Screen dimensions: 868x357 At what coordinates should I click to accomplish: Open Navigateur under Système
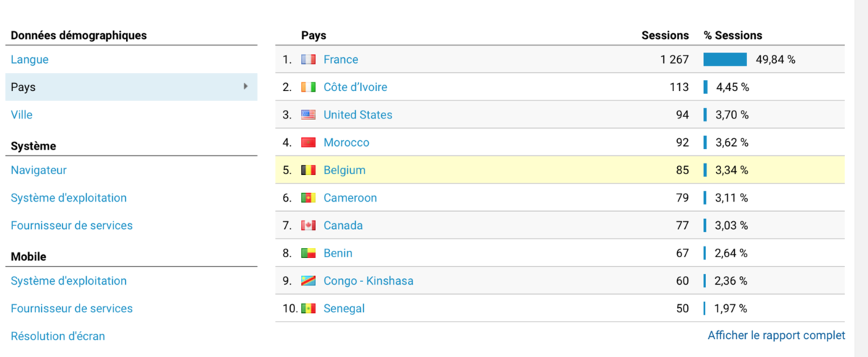(38, 170)
